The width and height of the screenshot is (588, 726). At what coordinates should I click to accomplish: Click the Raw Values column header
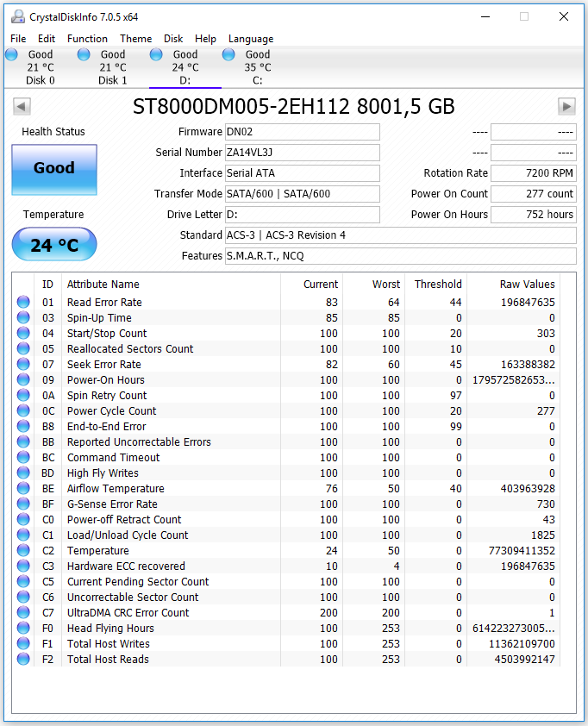tap(513, 285)
